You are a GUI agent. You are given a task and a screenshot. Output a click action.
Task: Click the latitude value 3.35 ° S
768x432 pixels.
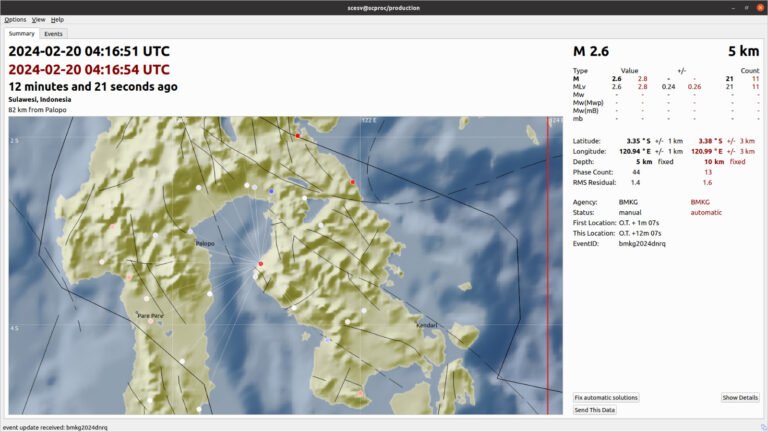639,141
